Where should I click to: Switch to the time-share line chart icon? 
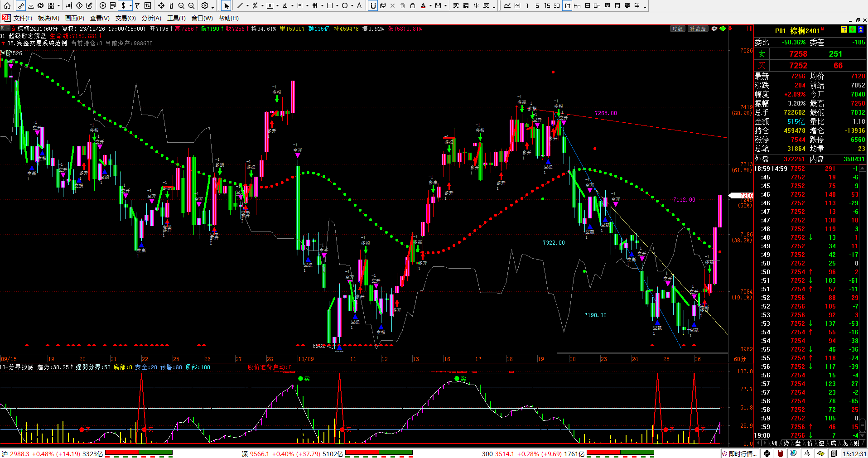coord(507,5)
